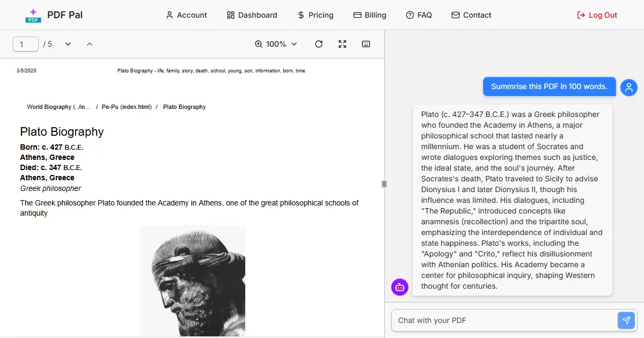The width and height of the screenshot is (644, 338).
Task: Rotate the PDF document
Action: point(319,44)
